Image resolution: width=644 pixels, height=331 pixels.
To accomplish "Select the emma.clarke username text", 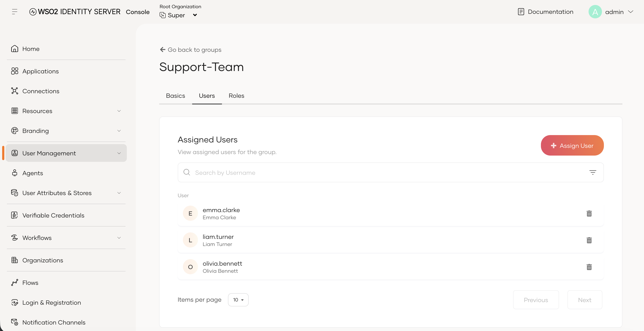I will click(221, 210).
